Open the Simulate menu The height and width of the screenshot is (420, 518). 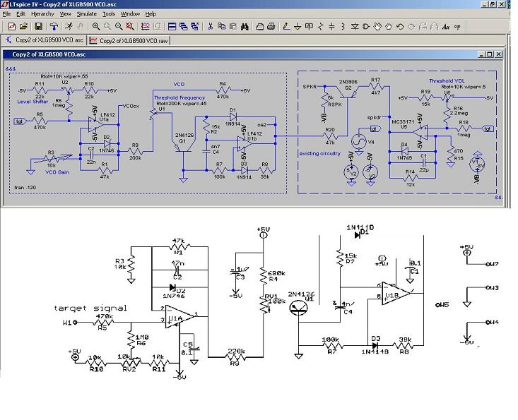point(86,13)
